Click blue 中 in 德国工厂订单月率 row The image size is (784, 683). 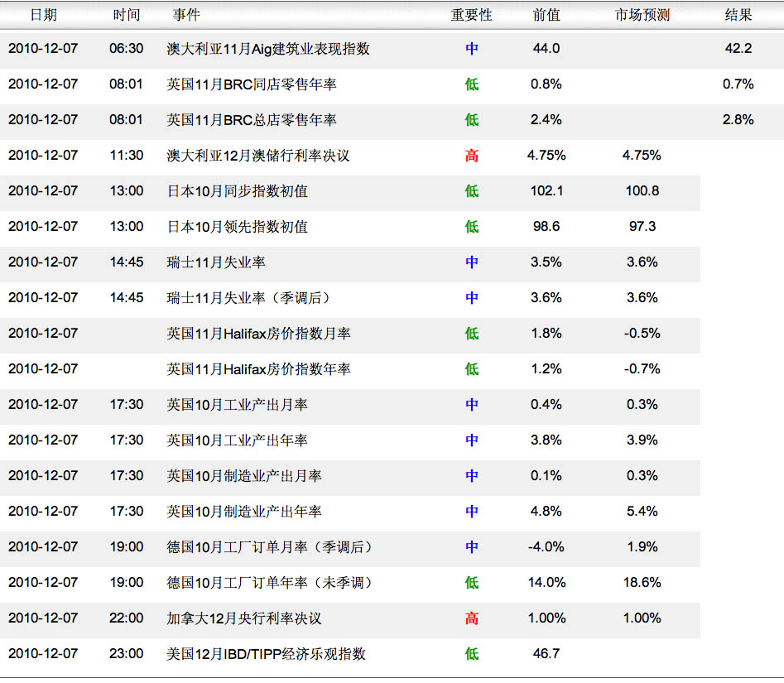(472, 547)
